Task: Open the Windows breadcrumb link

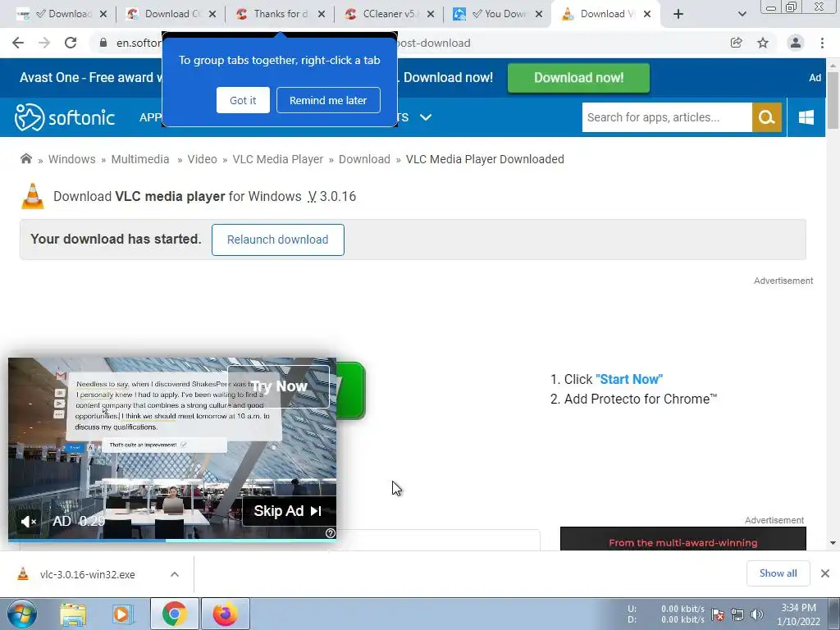Action: point(72,159)
